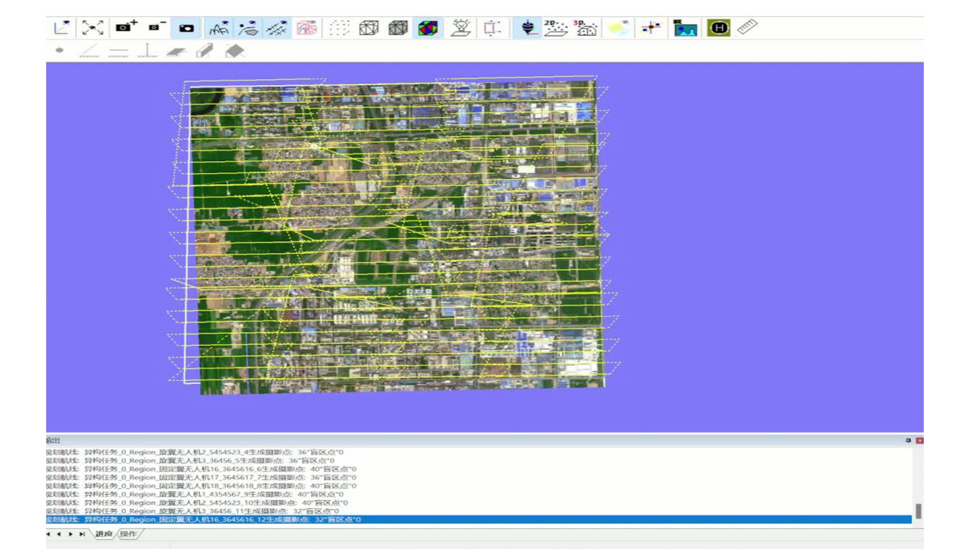The height and width of the screenshot is (560, 968).
Task: Select the point cloud display mode
Action: tap(339, 28)
